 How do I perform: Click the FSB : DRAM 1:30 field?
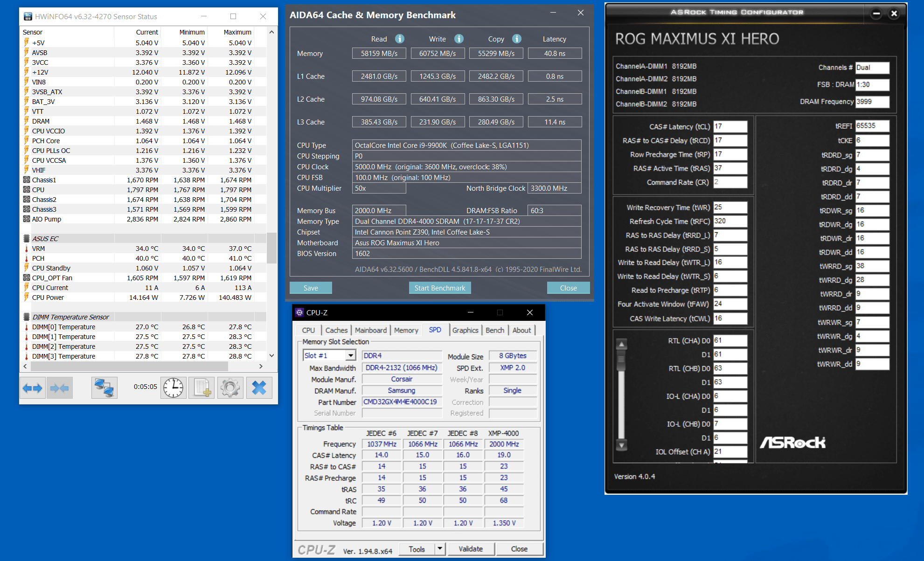(x=872, y=84)
